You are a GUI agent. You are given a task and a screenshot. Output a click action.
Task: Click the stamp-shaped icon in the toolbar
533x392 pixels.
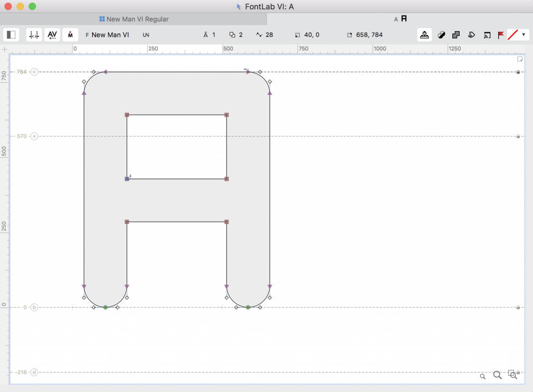point(425,35)
